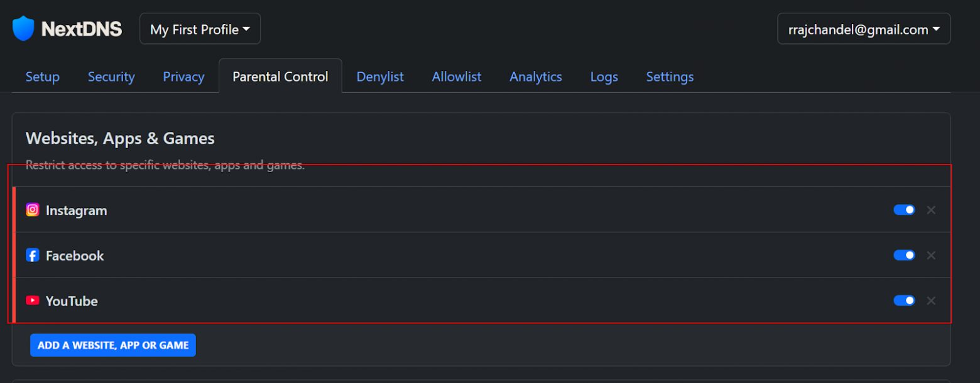
Task: Open the Analytics tab
Action: [535, 77]
